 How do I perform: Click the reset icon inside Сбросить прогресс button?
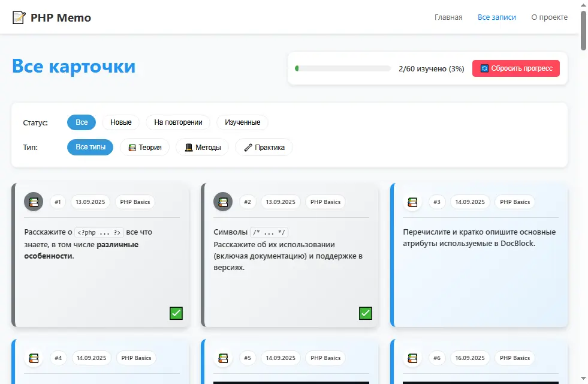click(x=485, y=68)
